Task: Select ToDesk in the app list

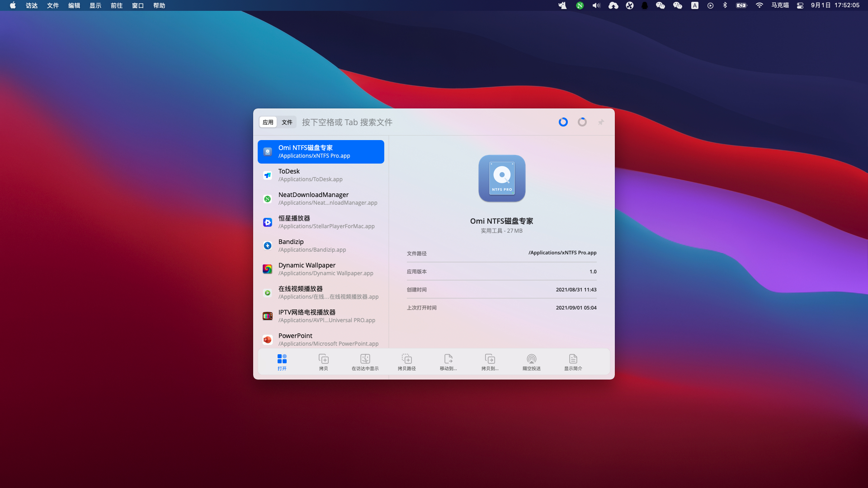Action: tap(321, 175)
